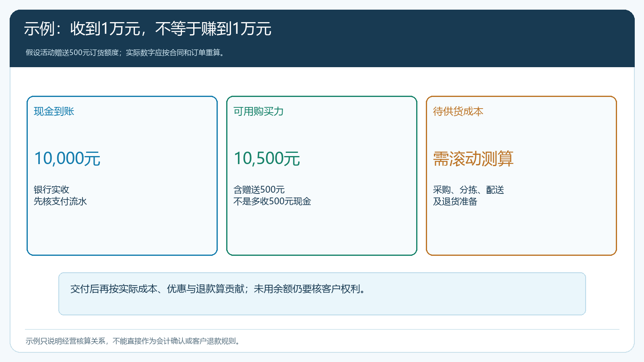Click the 银行实收 line
Screen dimensions: 644x362
pyautogui.click(x=52, y=189)
